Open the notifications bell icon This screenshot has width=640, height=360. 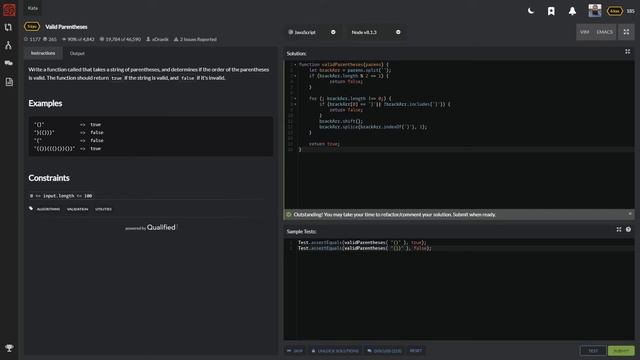[572, 11]
